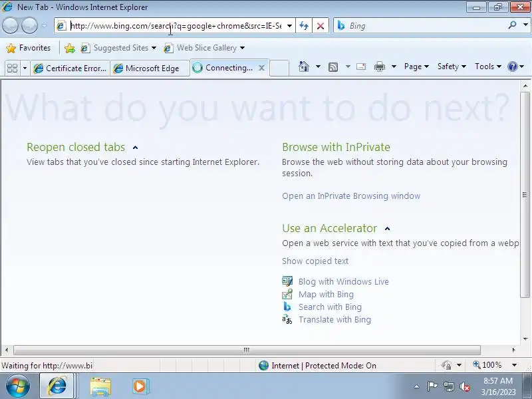Image resolution: width=532 pixels, height=399 pixels.
Task: Open the recent pages dropdown arrow
Action: coord(45,25)
